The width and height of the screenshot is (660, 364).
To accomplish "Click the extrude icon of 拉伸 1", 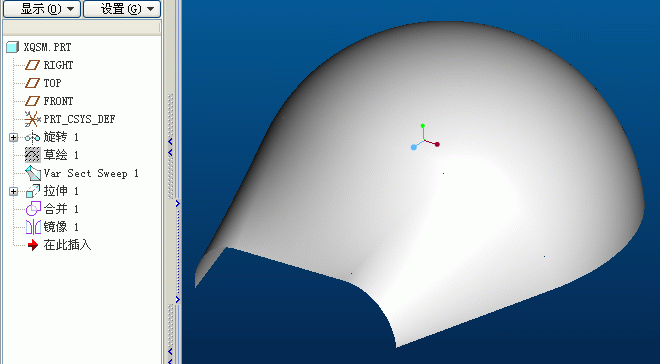I will (33, 191).
